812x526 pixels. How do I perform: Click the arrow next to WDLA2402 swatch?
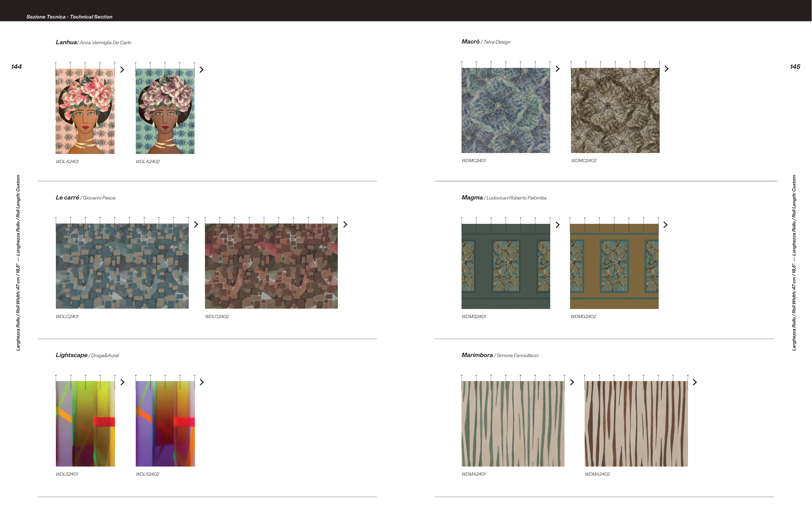pyautogui.click(x=201, y=70)
